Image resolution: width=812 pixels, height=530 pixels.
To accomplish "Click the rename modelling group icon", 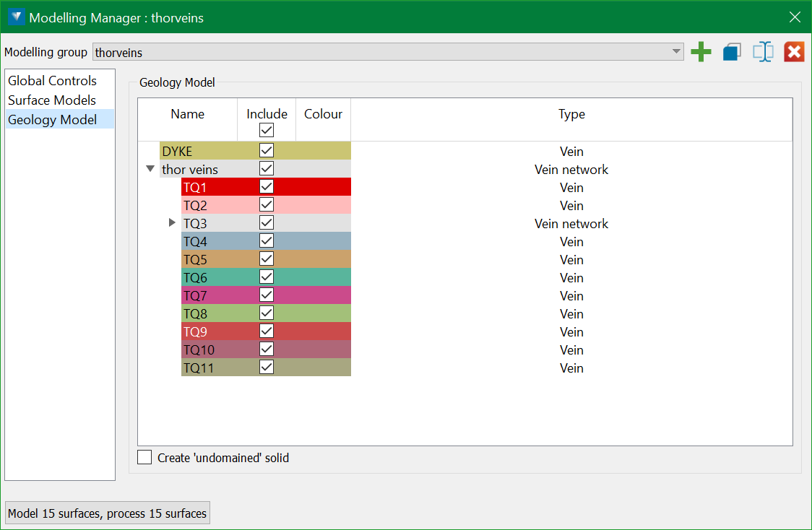I will tap(763, 52).
